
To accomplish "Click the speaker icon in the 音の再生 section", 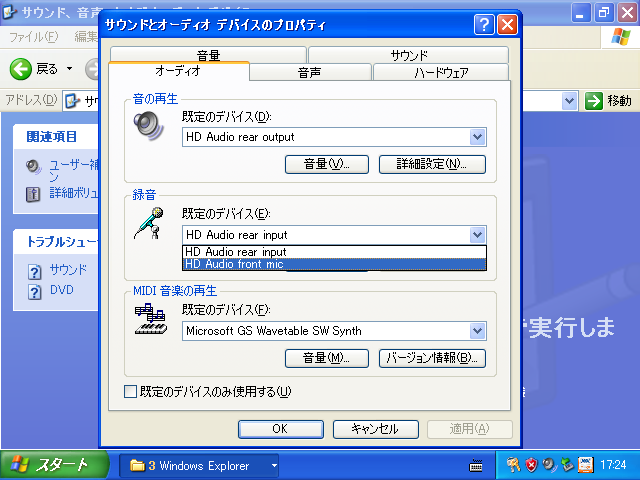I will tap(148, 126).
